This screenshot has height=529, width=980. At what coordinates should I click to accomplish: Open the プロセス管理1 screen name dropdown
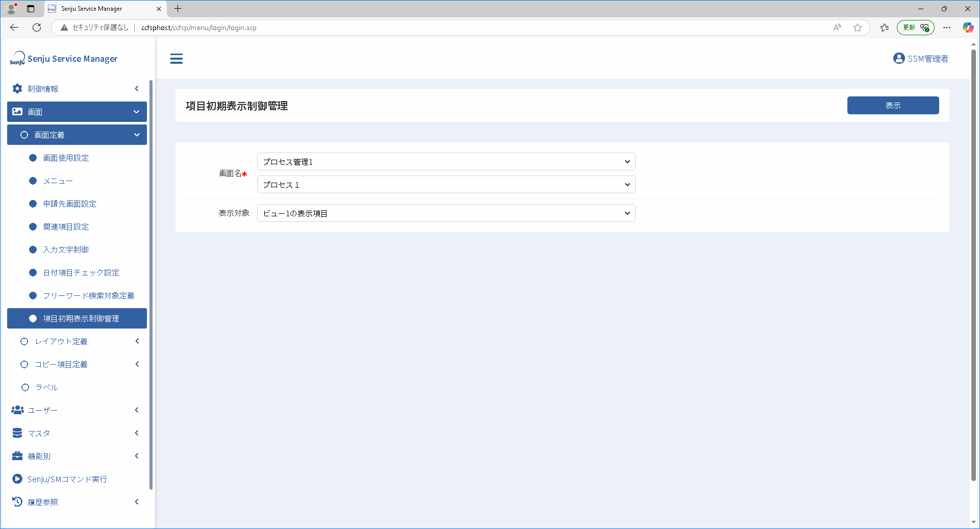tap(446, 162)
